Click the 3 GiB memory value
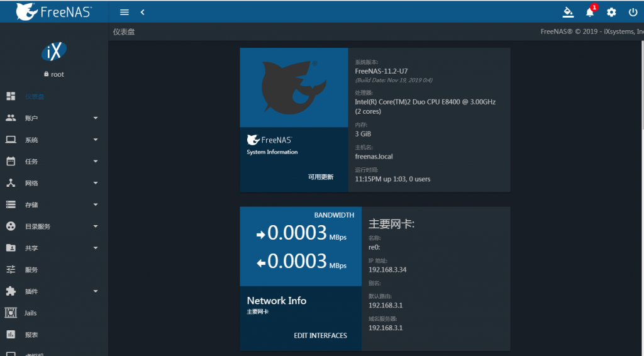Image resolution: width=644 pixels, height=356 pixels. pos(363,134)
